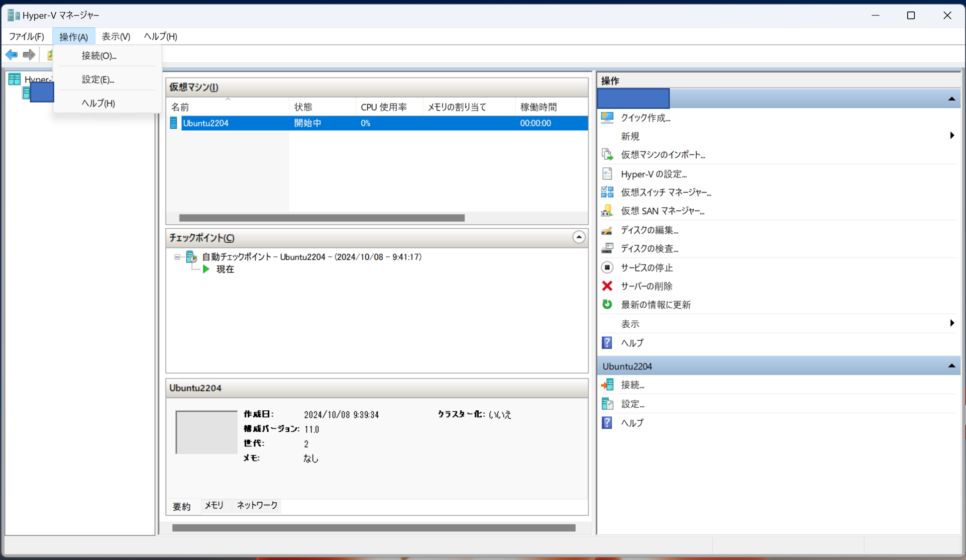Sort by 状態 column header
This screenshot has height=560, width=966.
click(322, 107)
